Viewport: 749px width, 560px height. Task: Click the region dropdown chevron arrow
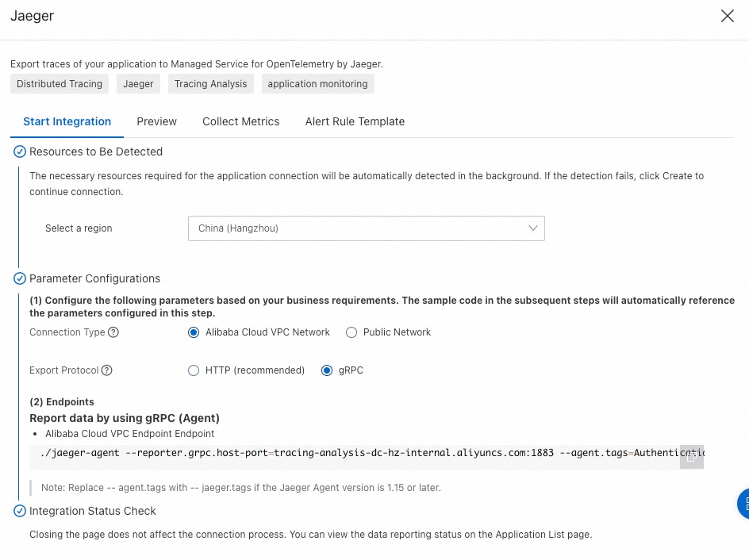click(x=533, y=228)
